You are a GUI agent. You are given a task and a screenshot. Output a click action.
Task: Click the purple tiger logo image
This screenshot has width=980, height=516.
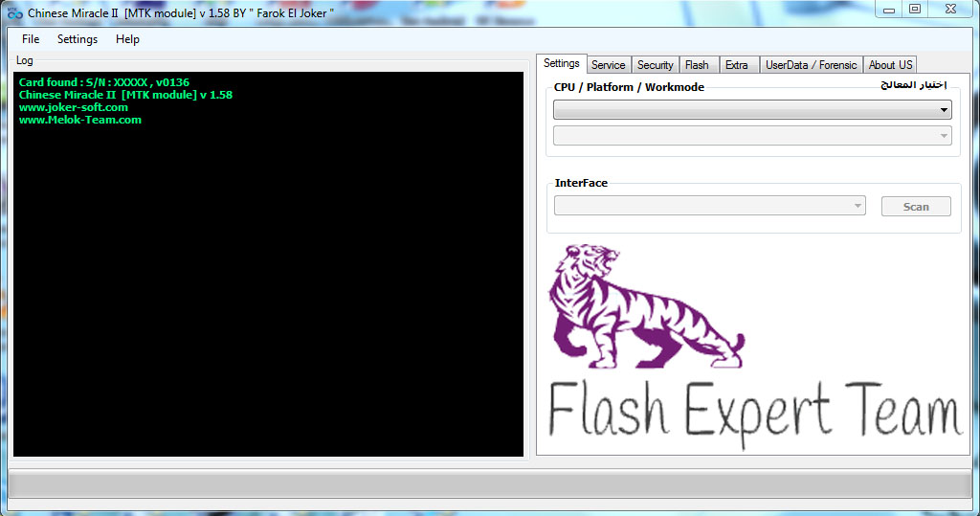tap(647, 305)
